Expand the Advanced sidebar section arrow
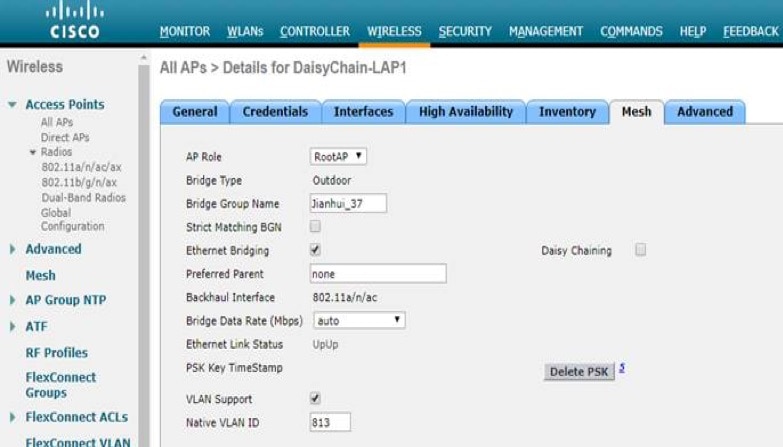 pyautogui.click(x=12, y=249)
